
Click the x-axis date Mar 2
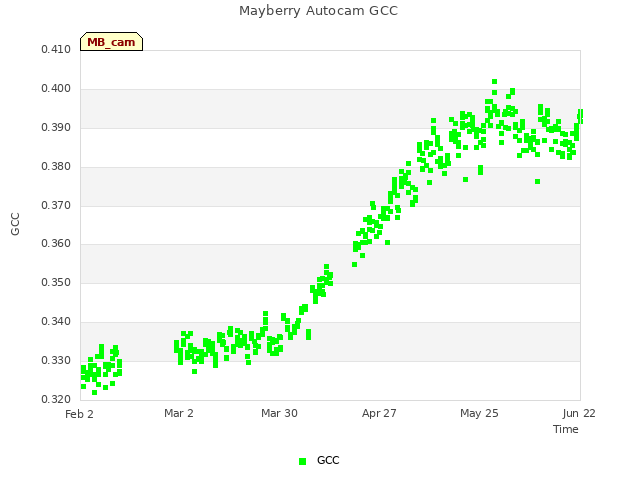(x=179, y=413)
